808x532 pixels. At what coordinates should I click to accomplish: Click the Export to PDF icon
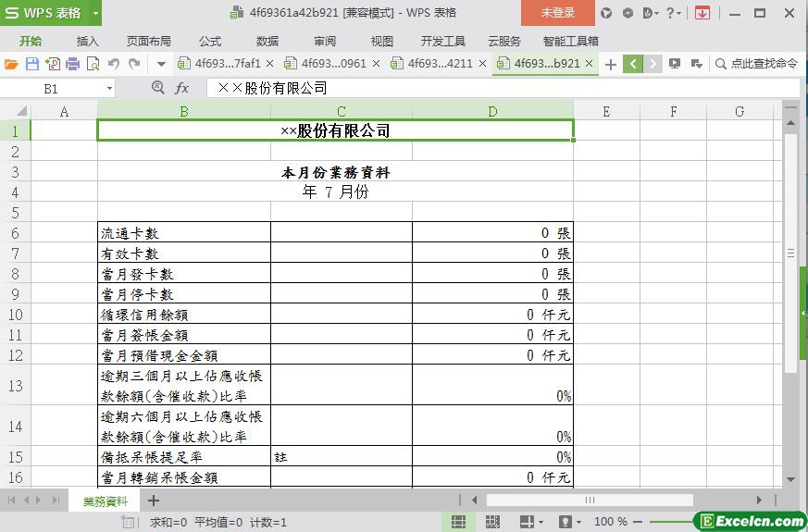(53, 64)
